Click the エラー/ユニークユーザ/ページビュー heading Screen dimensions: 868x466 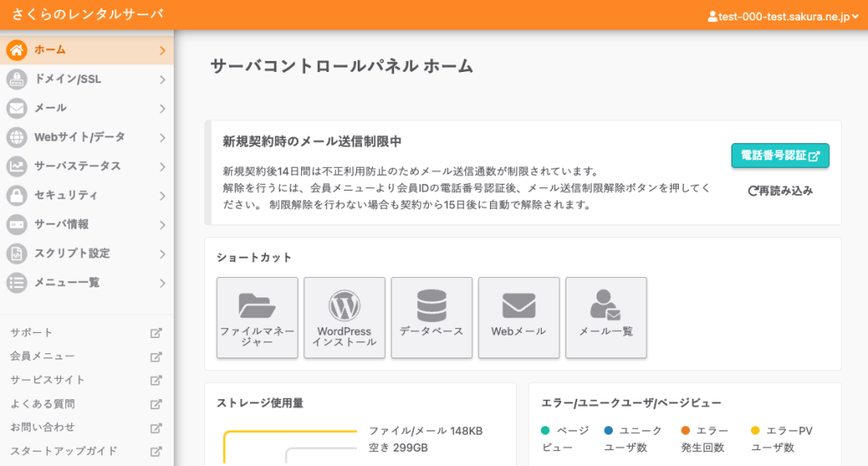coord(631,403)
